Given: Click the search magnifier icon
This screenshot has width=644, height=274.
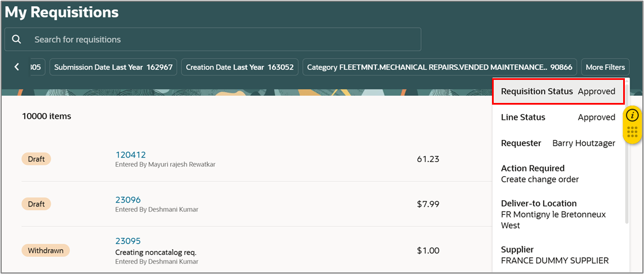Looking at the screenshot, I should [x=16, y=39].
